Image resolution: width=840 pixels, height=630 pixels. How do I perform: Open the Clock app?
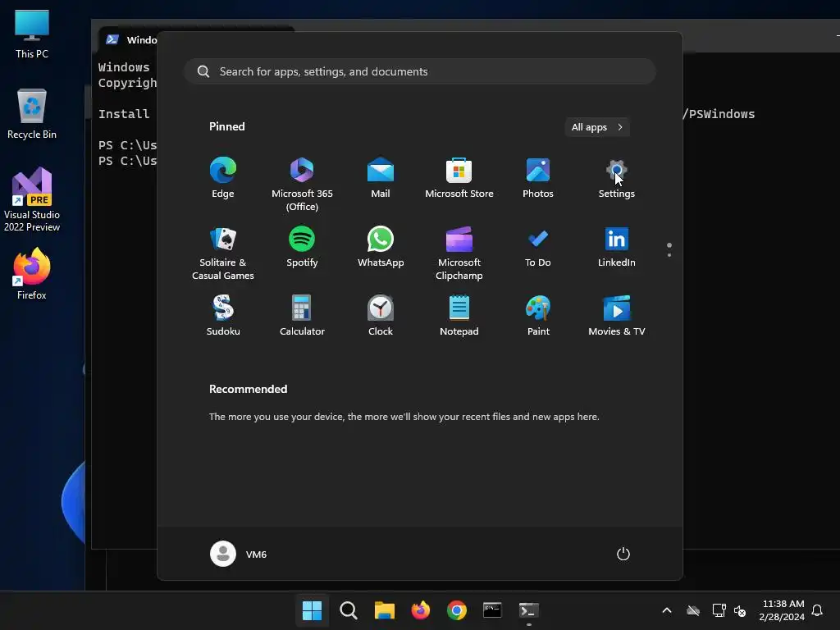pos(381,316)
